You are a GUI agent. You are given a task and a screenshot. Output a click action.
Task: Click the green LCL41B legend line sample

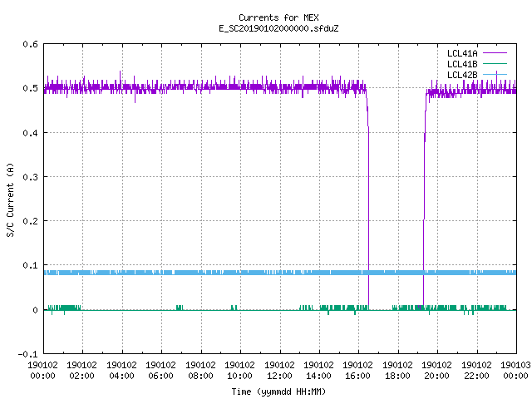tap(495, 64)
